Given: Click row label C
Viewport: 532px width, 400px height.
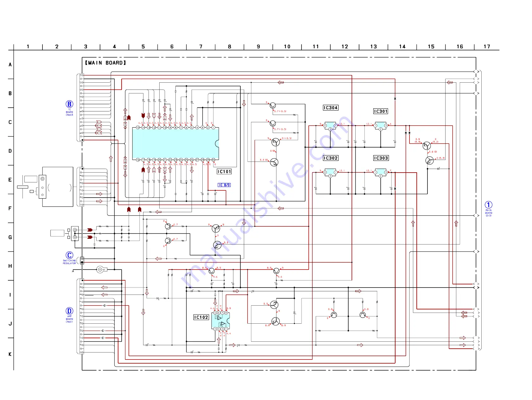Looking at the screenshot, I should coord(10,122).
